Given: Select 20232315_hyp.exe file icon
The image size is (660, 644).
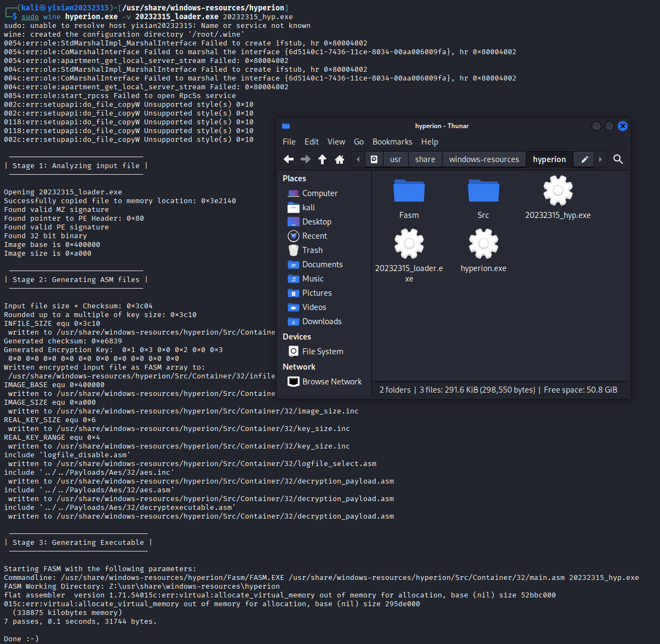Looking at the screenshot, I should tap(558, 191).
